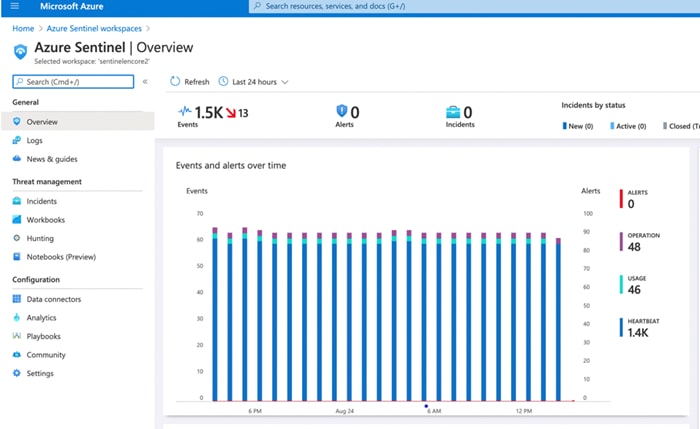Click the Azure Sentinel shield logo
Viewport: 700px width, 429px height.
pyautogui.click(x=21, y=52)
